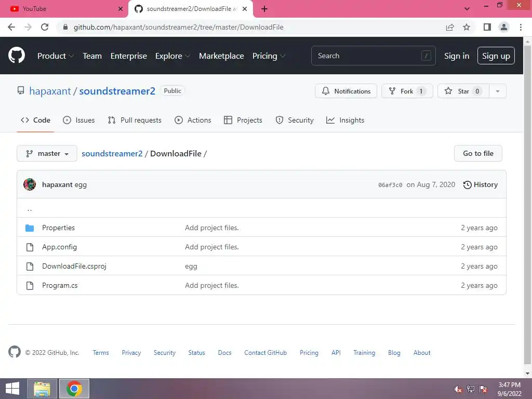Image resolution: width=532 pixels, height=399 pixels.
Task: Click Contact GitHub in footer
Action: [x=265, y=353]
